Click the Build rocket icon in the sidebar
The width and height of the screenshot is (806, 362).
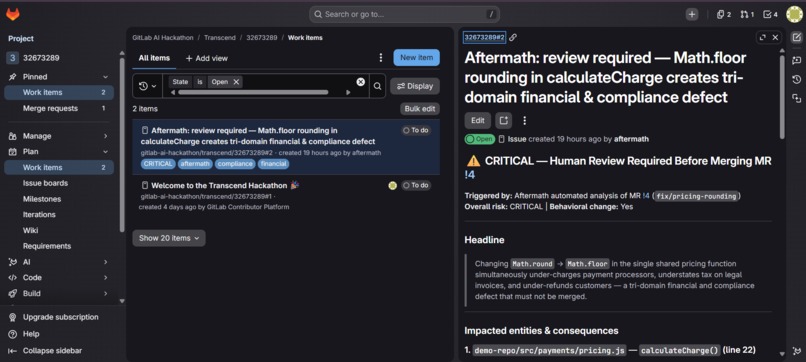13,294
